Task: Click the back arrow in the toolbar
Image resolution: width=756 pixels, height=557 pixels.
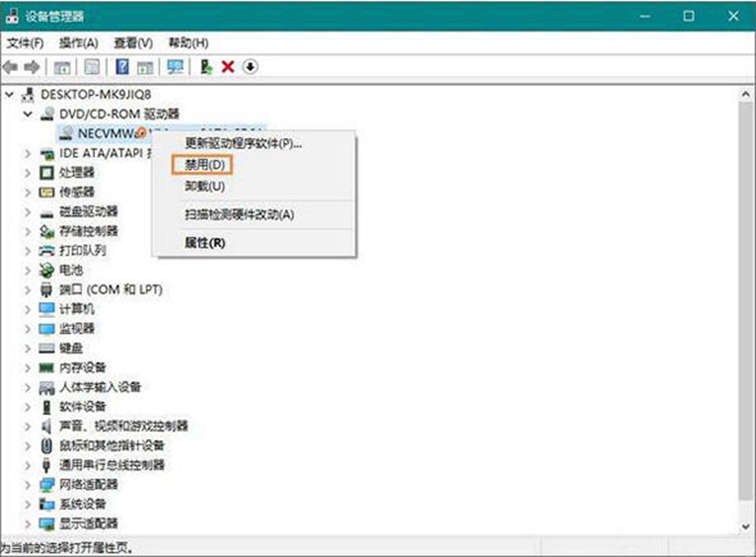Action: (x=11, y=67)
